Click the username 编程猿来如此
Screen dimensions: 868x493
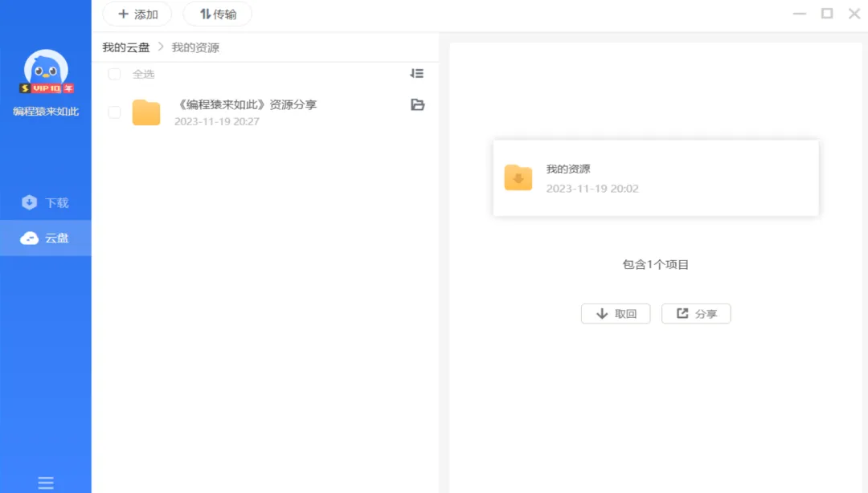[x=46, y=112]
